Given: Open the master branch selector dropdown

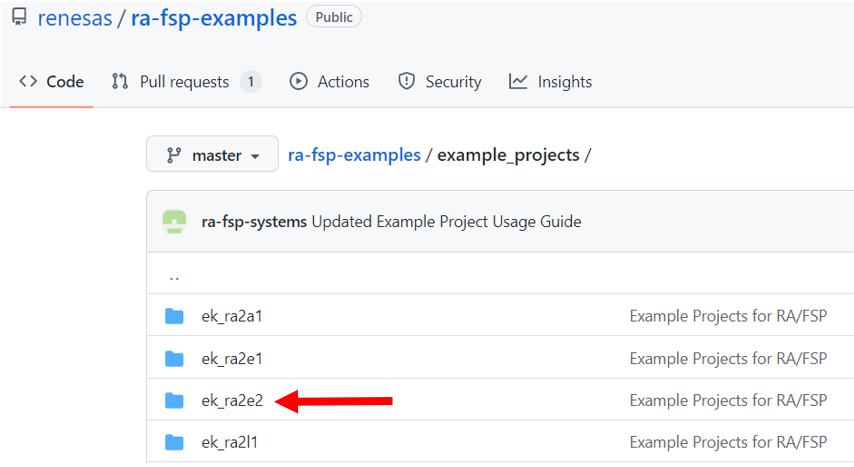Looking at the screenshot, I should click(212, 154).
